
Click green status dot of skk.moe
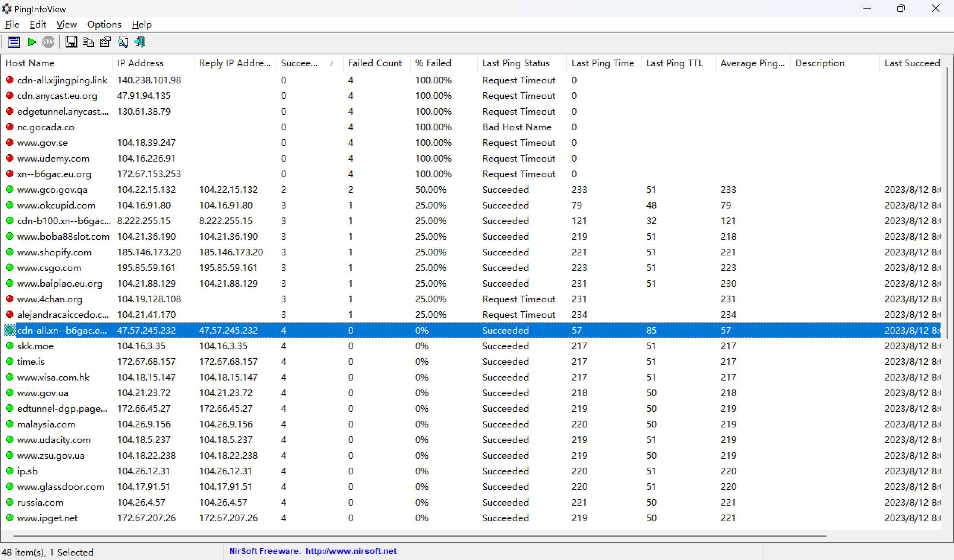point(10,346)
